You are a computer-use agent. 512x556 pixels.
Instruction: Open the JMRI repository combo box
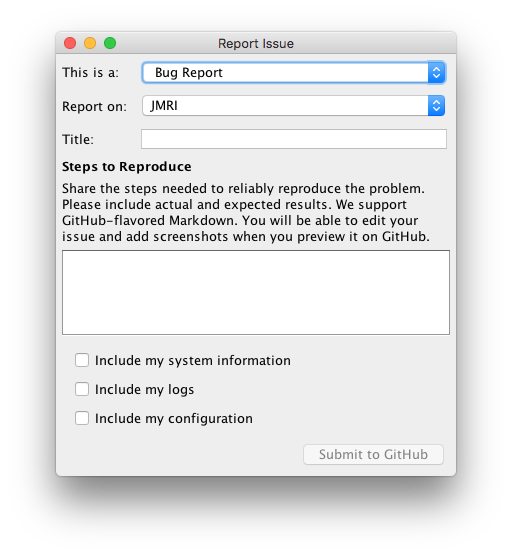coord(293,106)
